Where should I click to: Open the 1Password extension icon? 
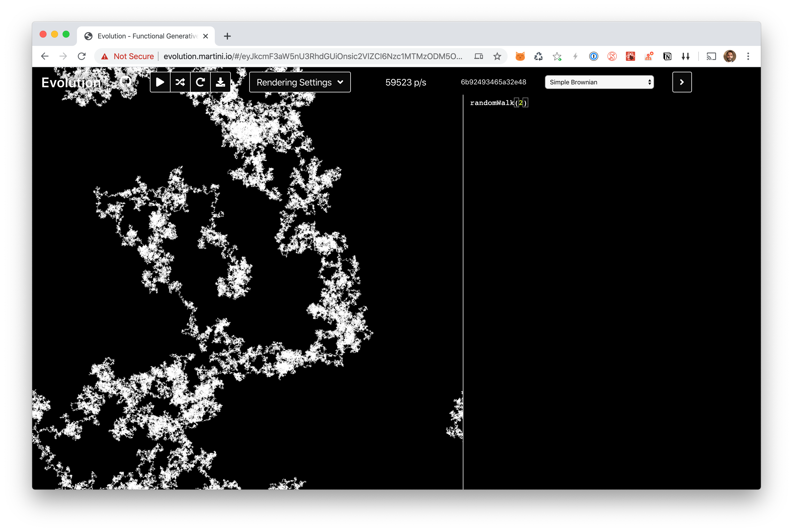(593, 56)
